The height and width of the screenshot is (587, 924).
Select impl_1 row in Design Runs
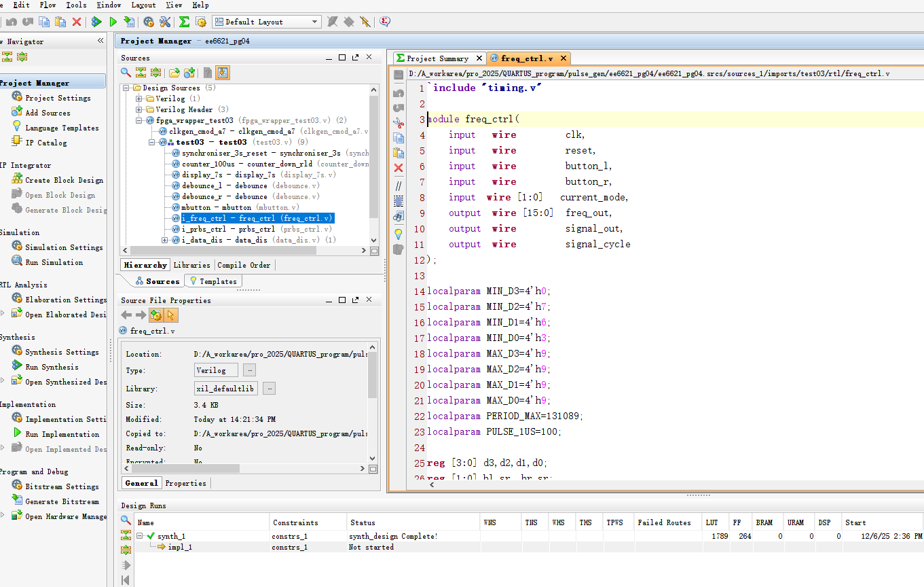click(x=179, y=547)
